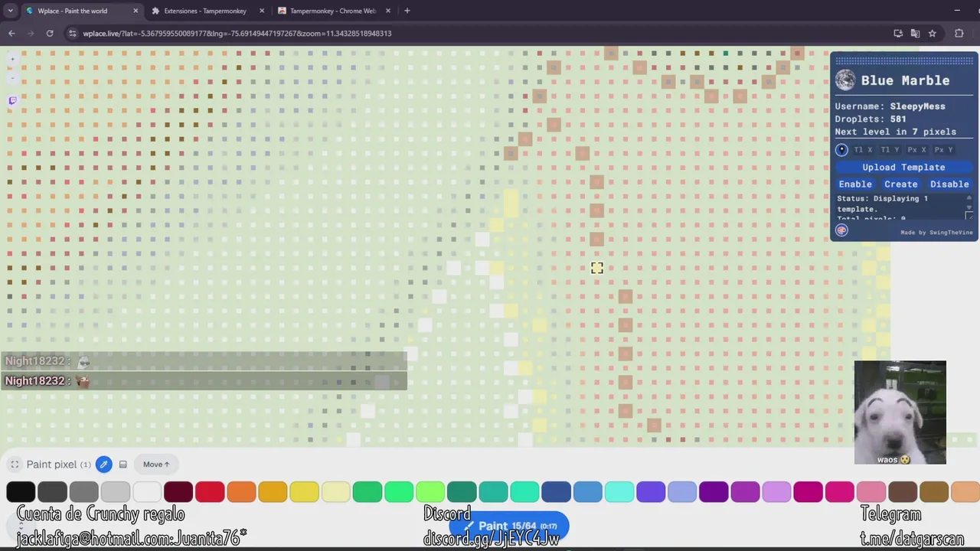Open the browser extensions puzzle icon
The height and width of the screenshot is (551, 980).
pos(959,34)
